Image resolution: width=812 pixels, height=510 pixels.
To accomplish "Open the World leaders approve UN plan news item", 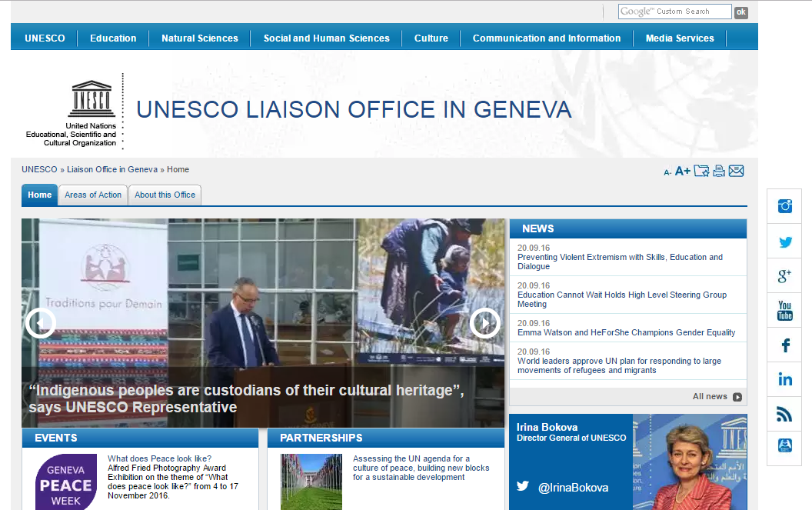I will [x=619, y=365].
